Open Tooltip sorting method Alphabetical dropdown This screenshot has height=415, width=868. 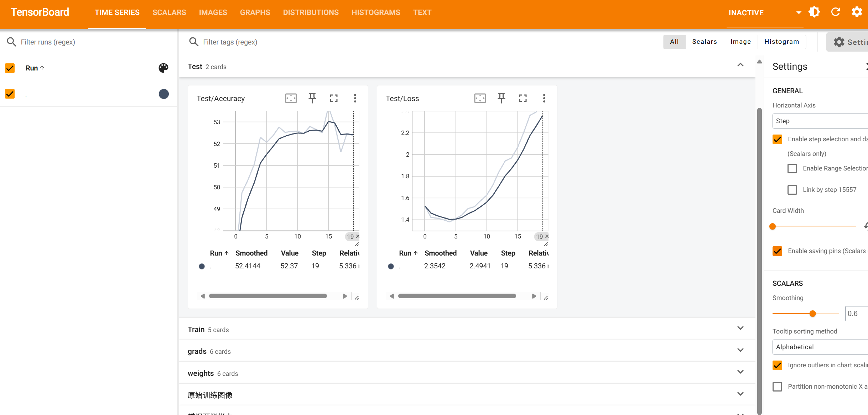[820, 347]
